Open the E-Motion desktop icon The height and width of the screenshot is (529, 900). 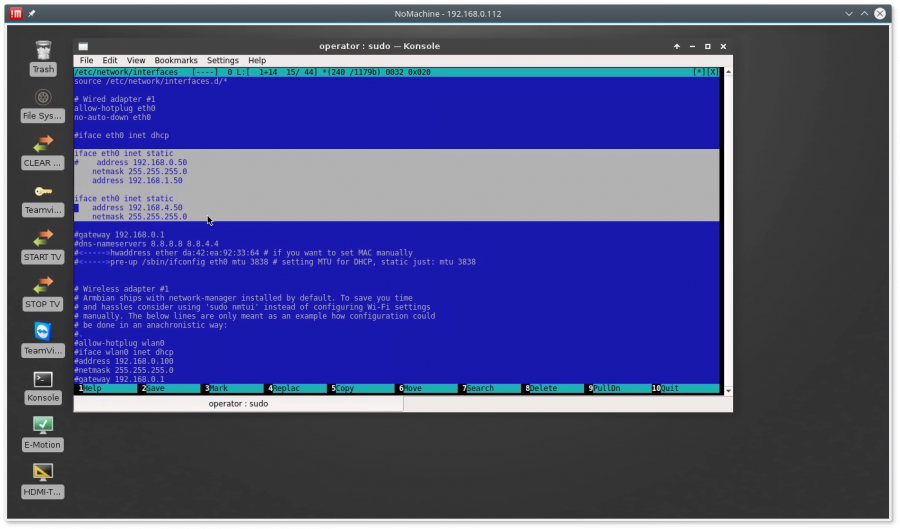(x=43, y=427)
